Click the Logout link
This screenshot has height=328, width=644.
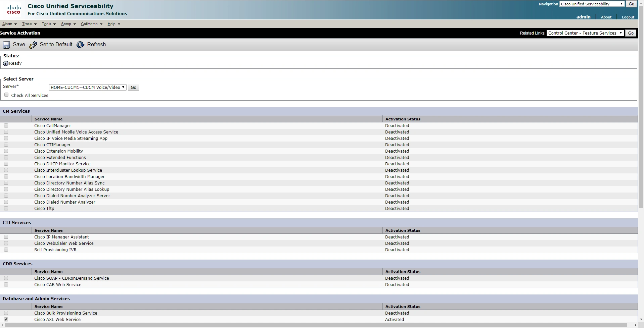click(628, 17)
